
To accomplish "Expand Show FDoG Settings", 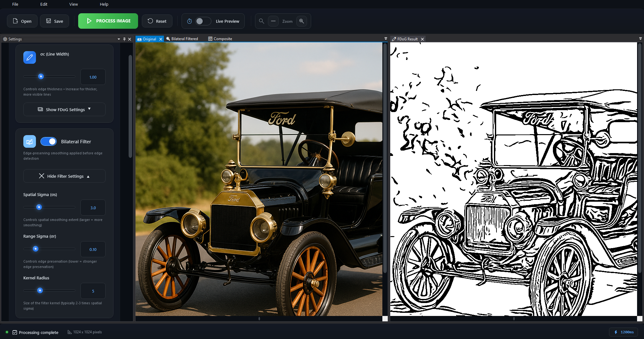I will point(64,110).
